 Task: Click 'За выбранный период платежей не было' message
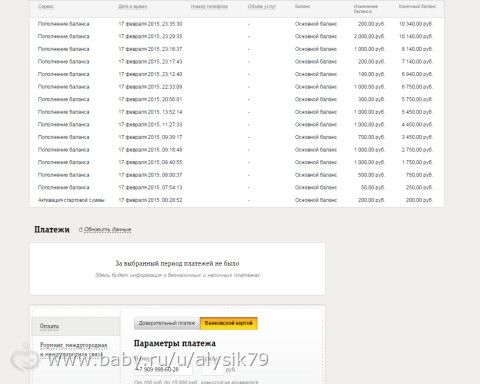coord(177,263)
